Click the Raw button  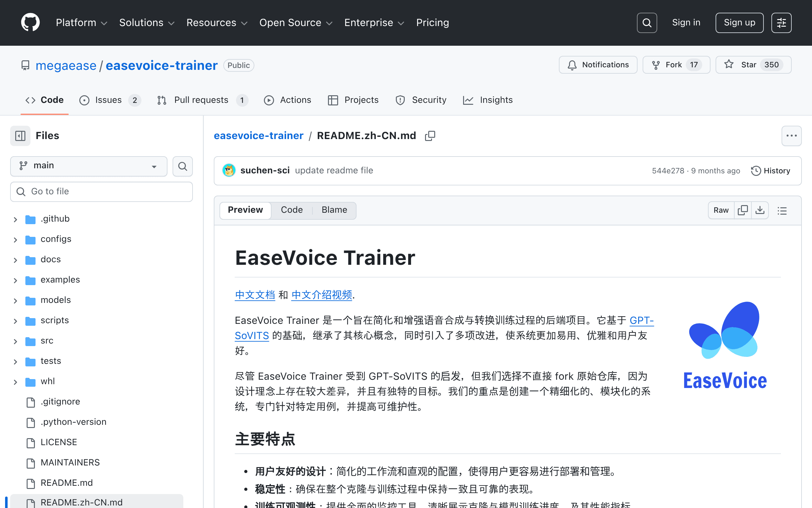721,210
